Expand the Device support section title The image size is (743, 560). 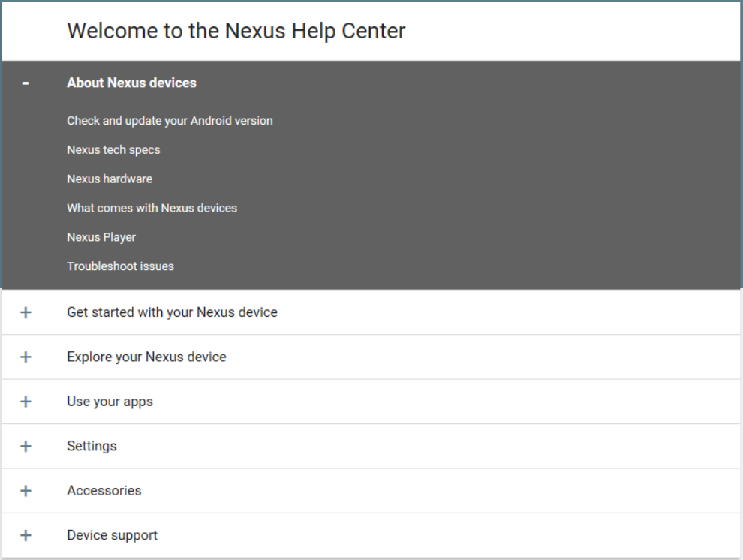(x=112, y=535)
